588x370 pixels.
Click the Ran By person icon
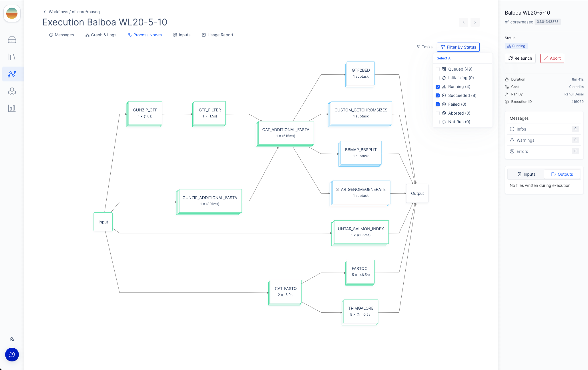[507, 94]
